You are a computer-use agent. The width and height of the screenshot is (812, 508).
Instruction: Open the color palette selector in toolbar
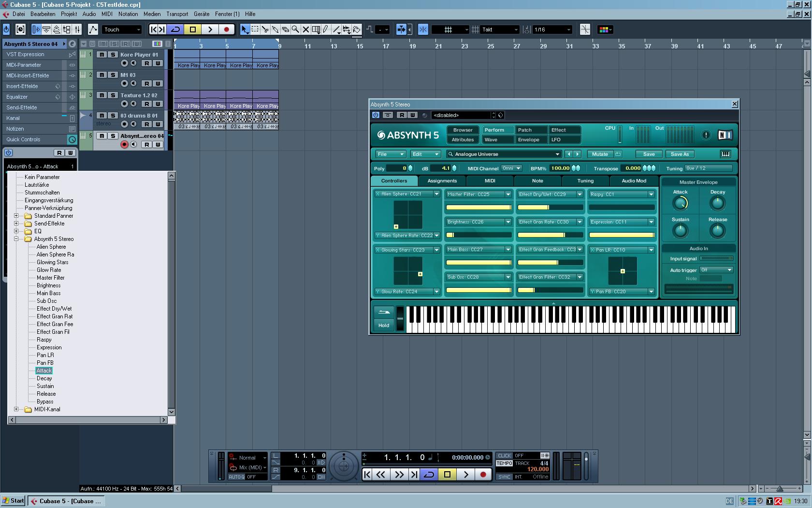click(x=606, y=30)
